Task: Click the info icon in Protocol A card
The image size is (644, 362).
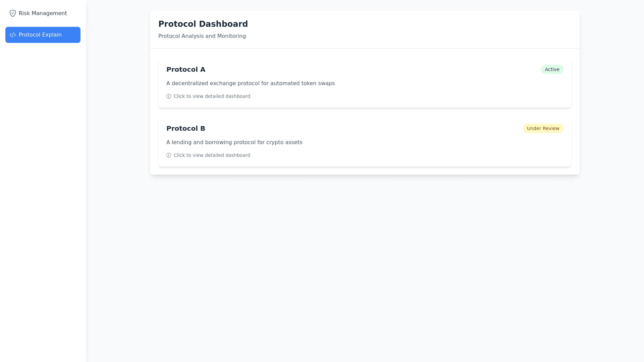Action: 169,96
